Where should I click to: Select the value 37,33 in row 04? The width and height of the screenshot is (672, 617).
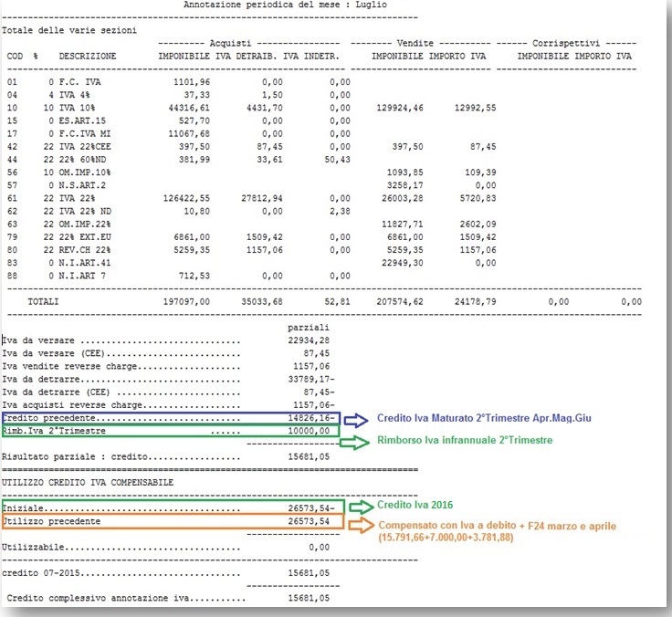[x=196, y=95]
